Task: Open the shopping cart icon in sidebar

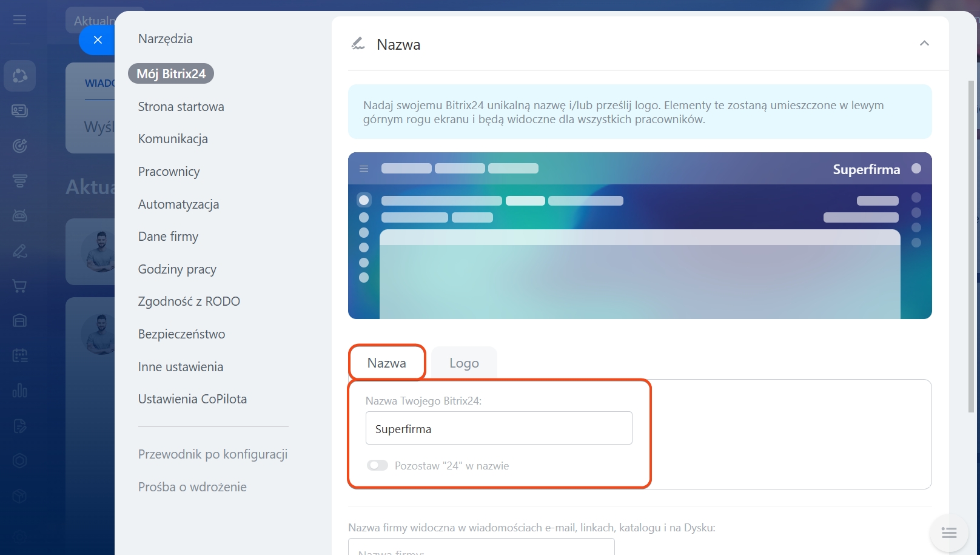Action: click(20, 286)
